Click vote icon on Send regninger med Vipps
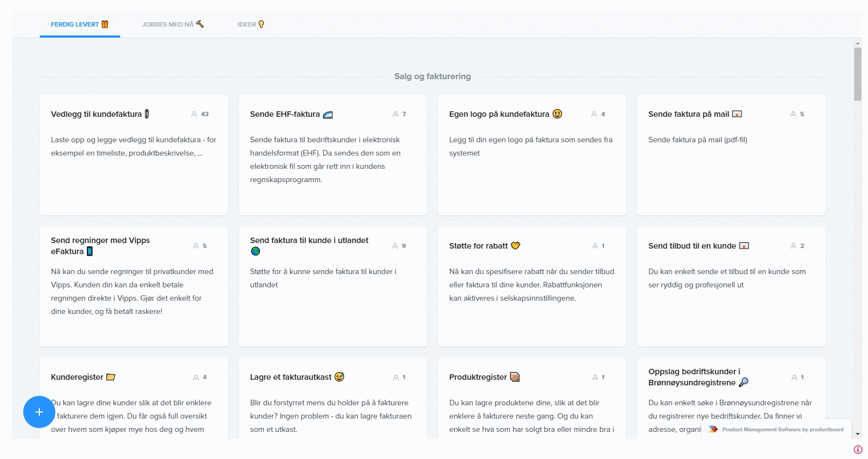Viewport: 868px width, 459px height. [196, 246]
